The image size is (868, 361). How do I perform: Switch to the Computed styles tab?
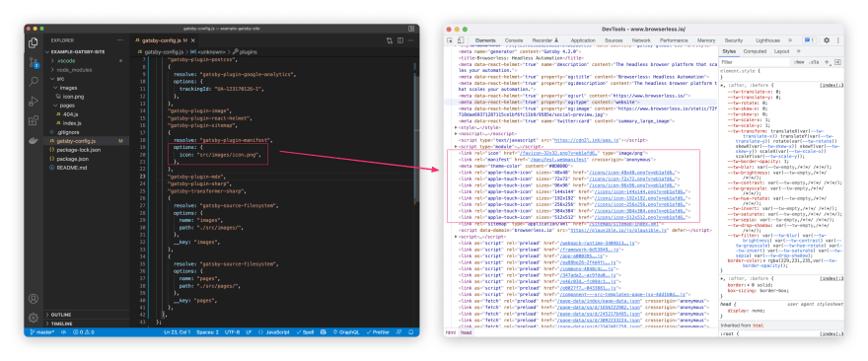point(755,51)
